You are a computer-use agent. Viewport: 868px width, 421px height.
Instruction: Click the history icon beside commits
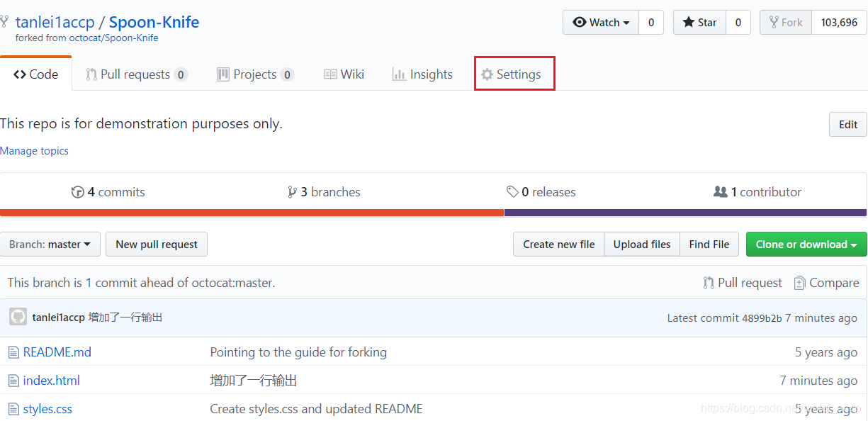point(77,192)
